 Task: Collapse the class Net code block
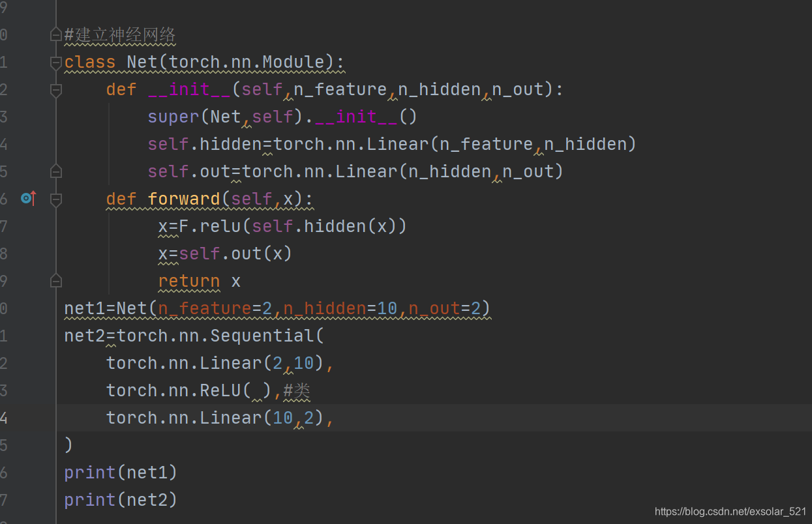[x=56, y=63]
